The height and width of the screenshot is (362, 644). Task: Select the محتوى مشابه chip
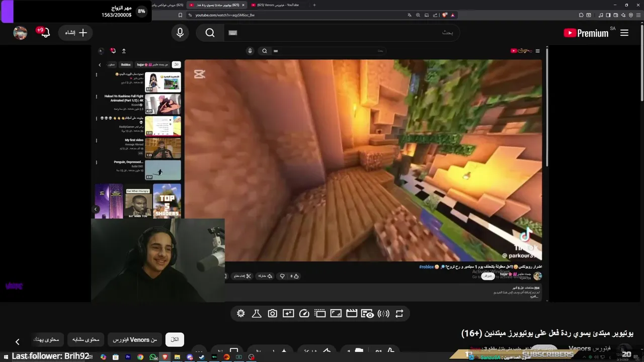86,340
